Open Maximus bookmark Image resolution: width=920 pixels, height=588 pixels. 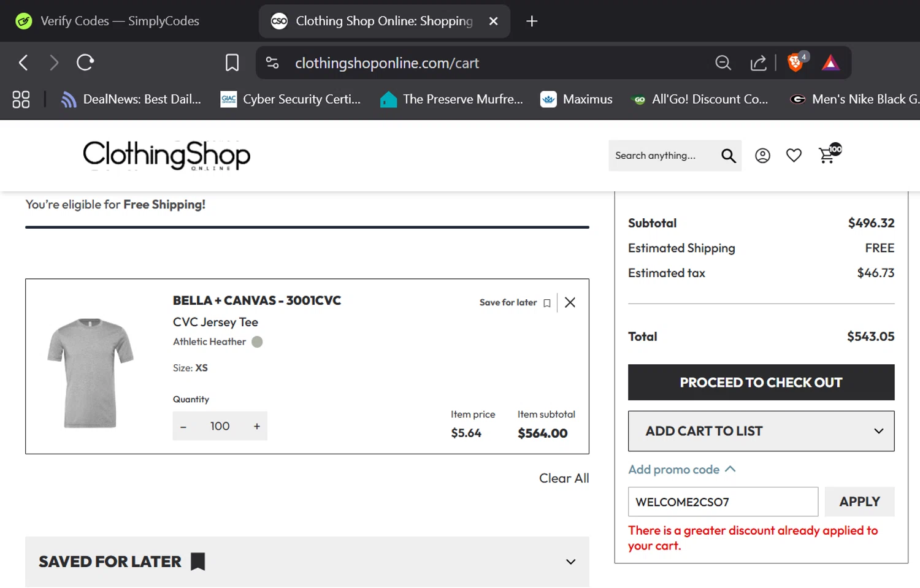[577, 99]
